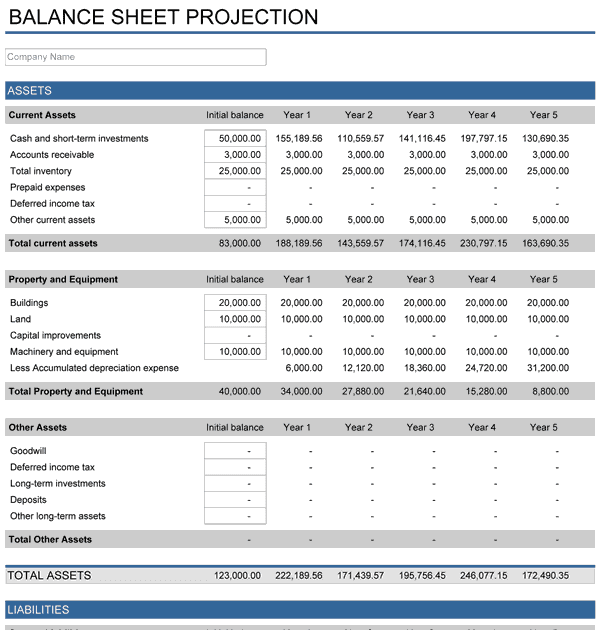
Task: Select the Other current assets initial balance cell
Action: tap(235, 220)
